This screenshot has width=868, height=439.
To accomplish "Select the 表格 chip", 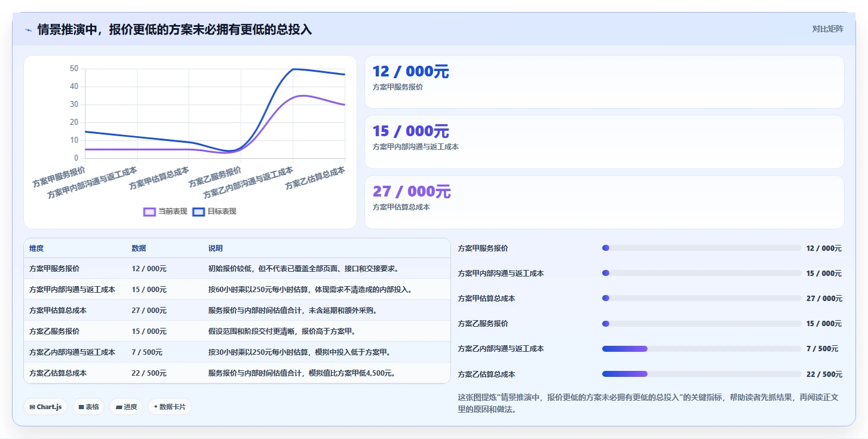I will 88,407.
